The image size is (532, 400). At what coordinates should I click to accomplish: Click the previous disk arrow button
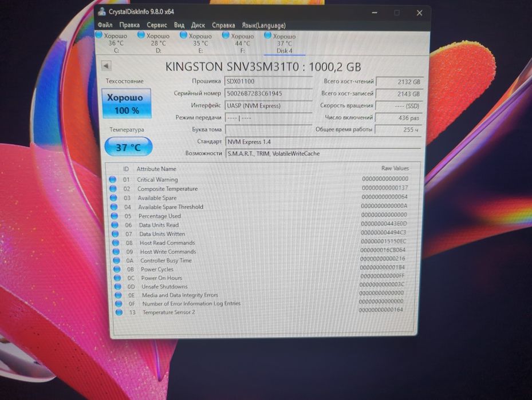tap(107, 66)
